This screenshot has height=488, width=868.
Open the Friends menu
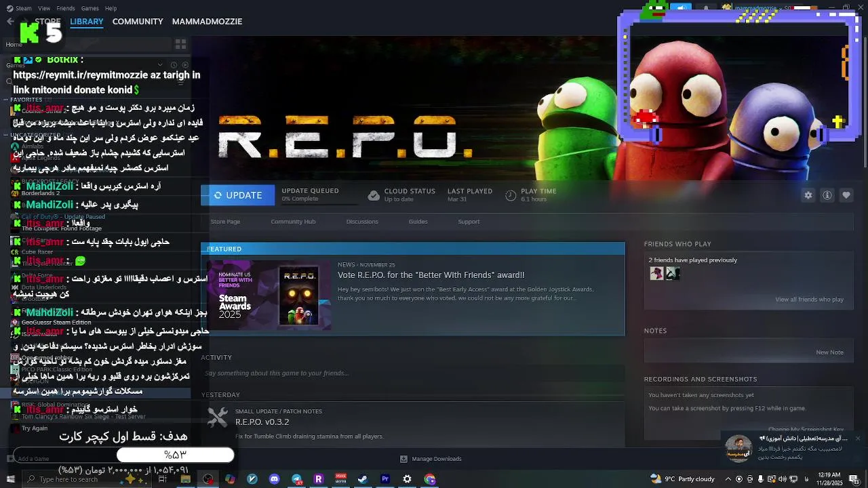[x=66, y=8]
